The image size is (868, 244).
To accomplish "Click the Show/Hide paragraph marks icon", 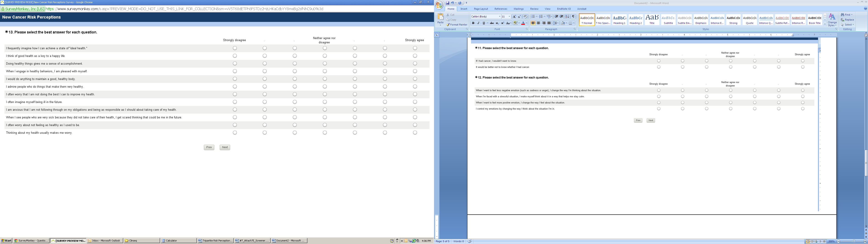I will click(x=573, y=16).
